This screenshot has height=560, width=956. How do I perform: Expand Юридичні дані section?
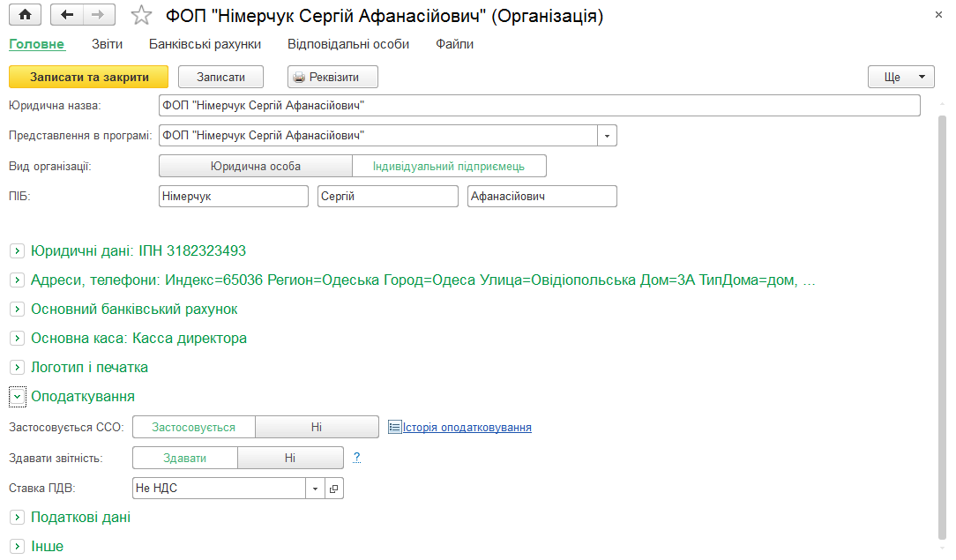[17, 250]
